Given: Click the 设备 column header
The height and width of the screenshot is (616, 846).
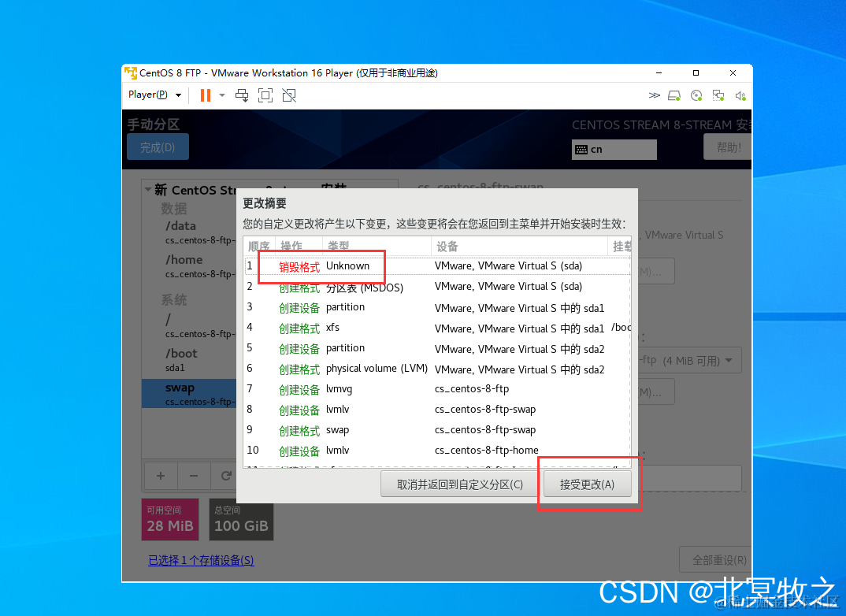Looking at the screenshot, I should (x=519, y=246).
